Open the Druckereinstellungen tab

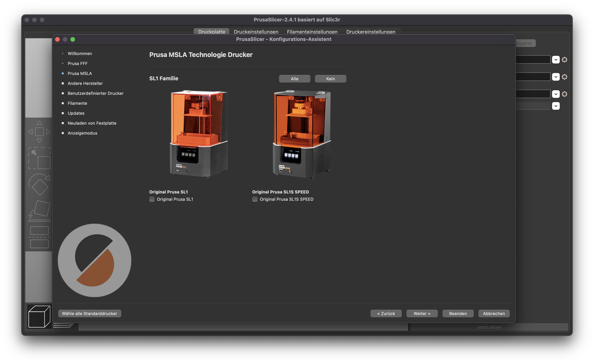click(x=370, y=32)
